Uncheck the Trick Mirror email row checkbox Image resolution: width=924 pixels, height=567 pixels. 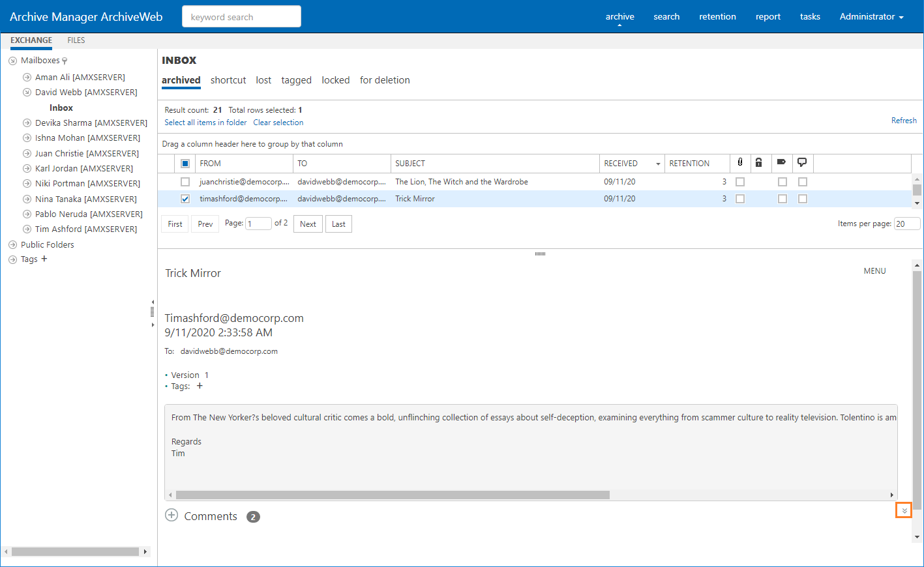[185, 199]
